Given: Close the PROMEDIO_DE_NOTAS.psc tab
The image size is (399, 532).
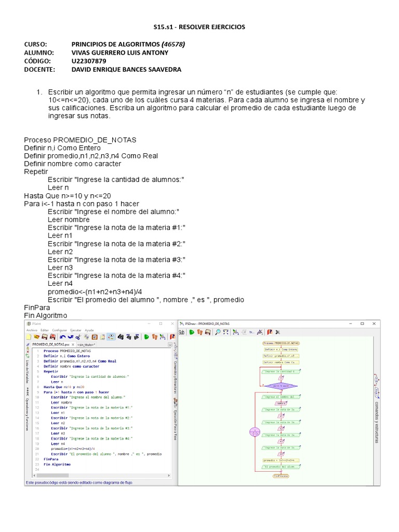Looking at the screenshot, I should (x=72, y=344).
